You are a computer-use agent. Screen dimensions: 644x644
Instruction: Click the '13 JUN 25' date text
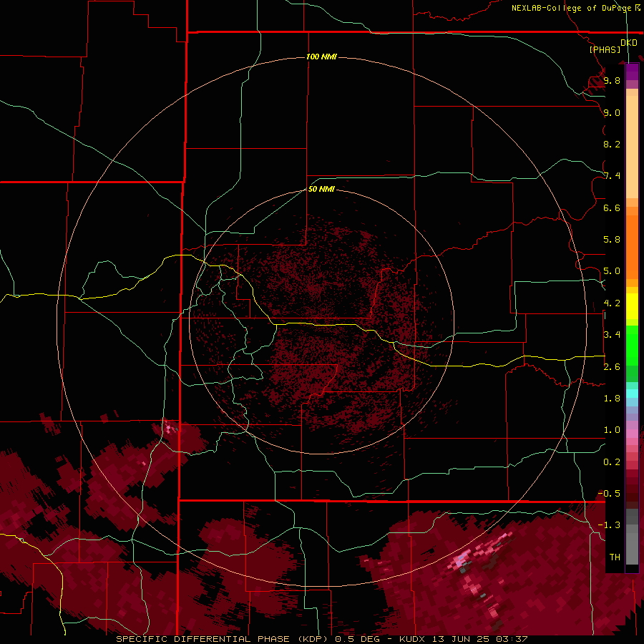pyautogui.click(x=459, y=639)
